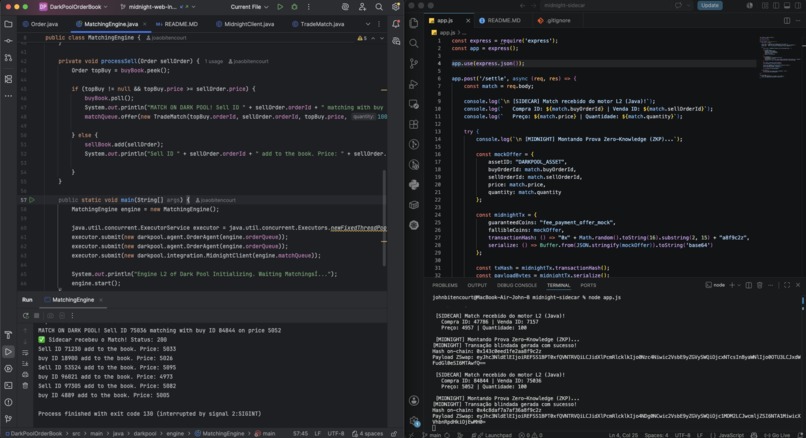Show hidden editor tabs chevron in IntelliJ
Image resolution: width=806 pixels, height=438 pixels.
click(368, 24)
